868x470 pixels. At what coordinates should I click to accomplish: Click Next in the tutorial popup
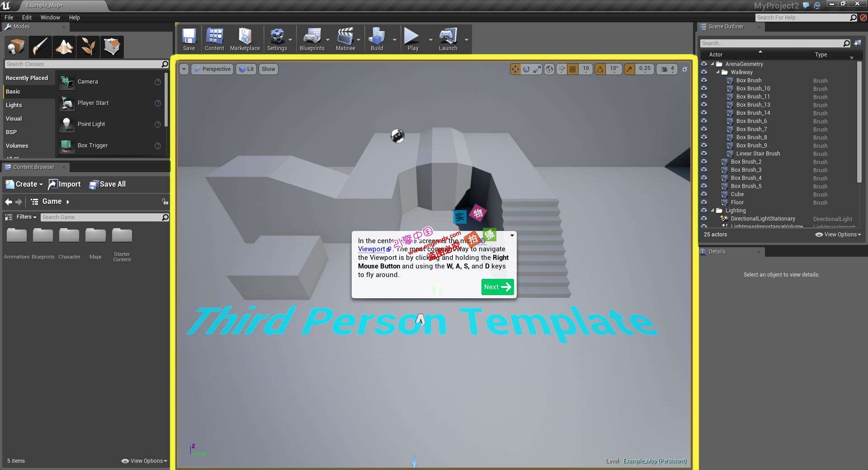[x=497, y=287]
